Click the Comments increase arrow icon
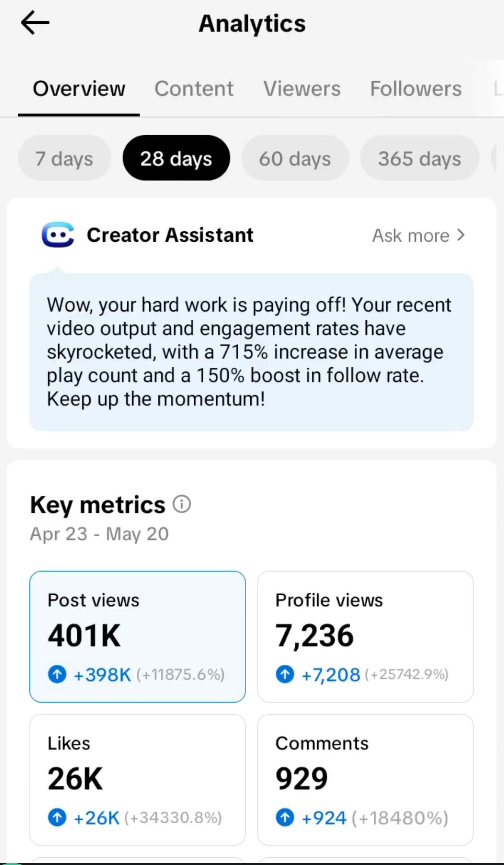The width and height of the screenshot is (504, 865). (285, 818)
